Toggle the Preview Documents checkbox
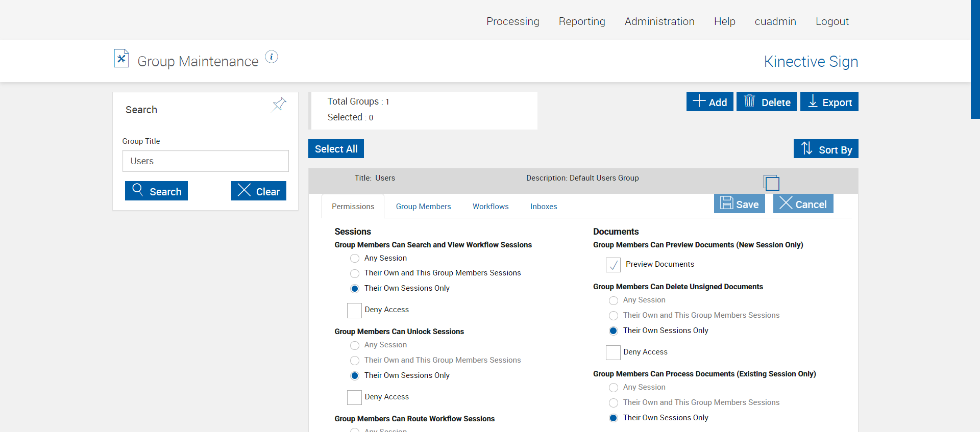980x432 pixels. point(613,265)
